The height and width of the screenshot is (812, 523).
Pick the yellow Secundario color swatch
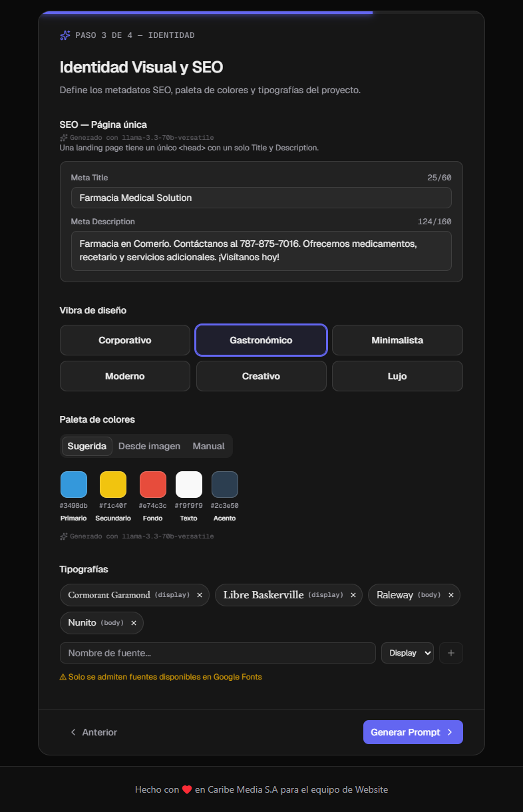pos(113,485)
